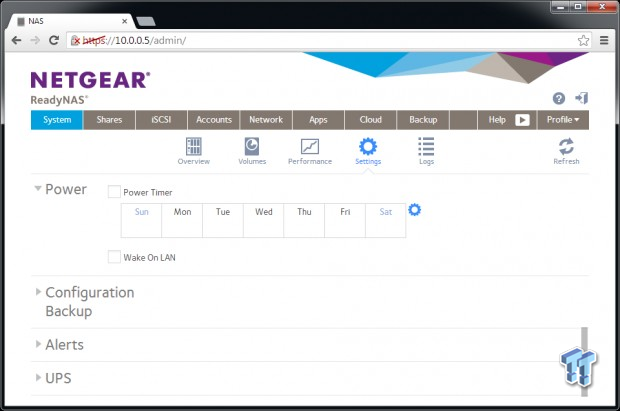Click the NETGEAR logo
This screenshot has width=620, height=411.
[90, 80]
